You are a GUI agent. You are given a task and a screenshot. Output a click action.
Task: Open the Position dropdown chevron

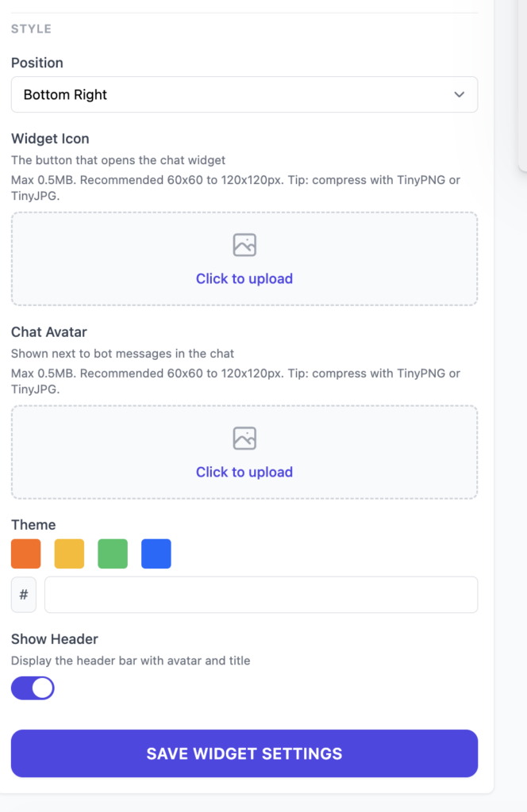pyautogui.click(x=459, y=94)
